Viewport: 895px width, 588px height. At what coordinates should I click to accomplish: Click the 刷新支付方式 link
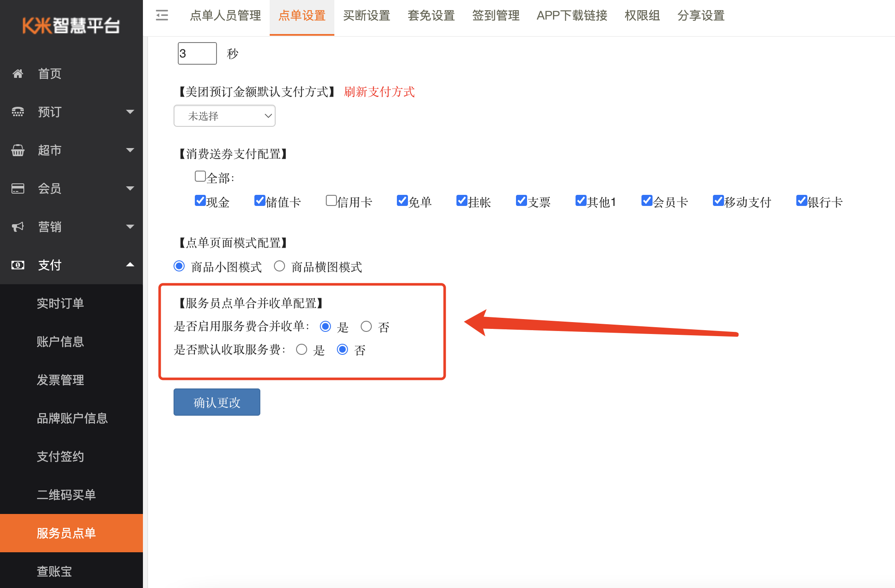pos(379,92)
